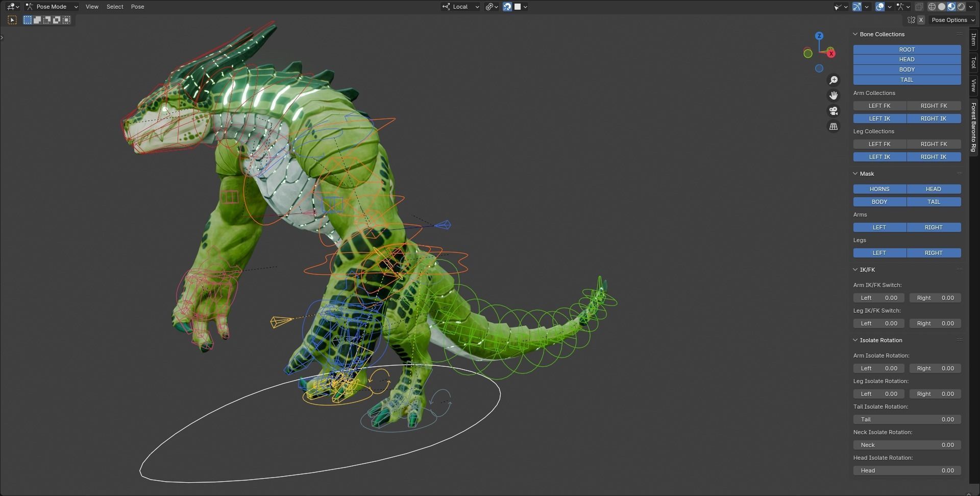
Task: Click LEFT IK in Leg Collections
Action: tap(879, 157)
